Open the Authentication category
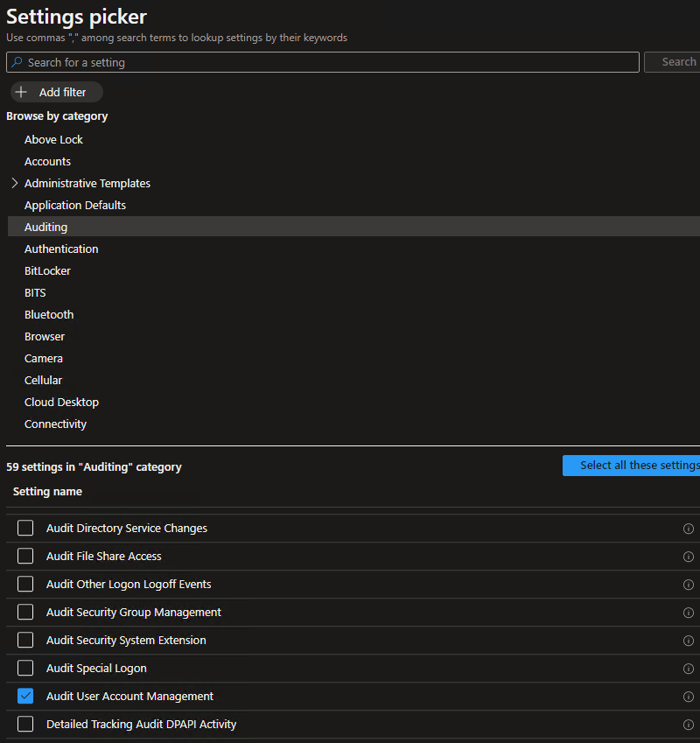Screen dimensions: 700x743 coord(61,249)
